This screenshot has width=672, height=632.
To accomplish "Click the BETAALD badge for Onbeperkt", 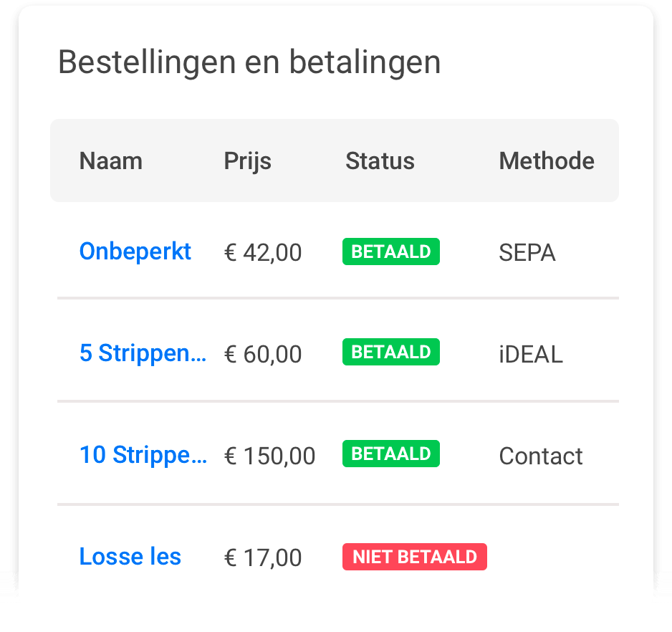I will click(391, 252).
